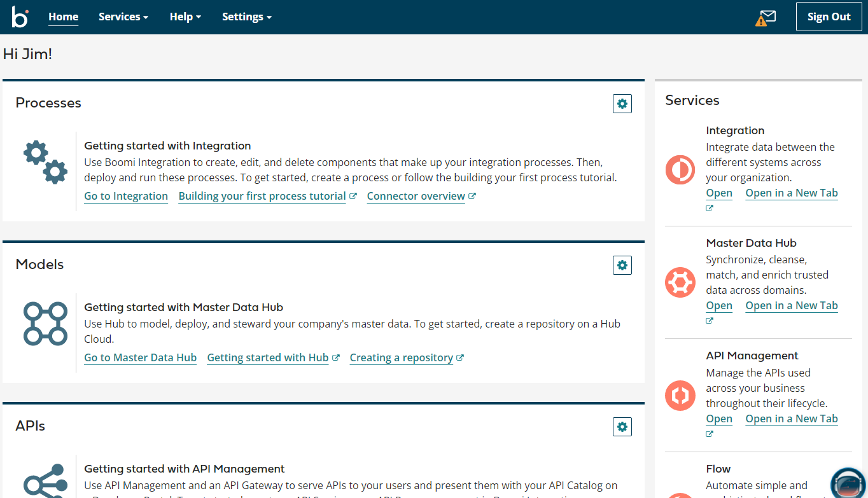Click the Models hub node icon
Viewport: 868px width, 498px height.
pos(45,324)
